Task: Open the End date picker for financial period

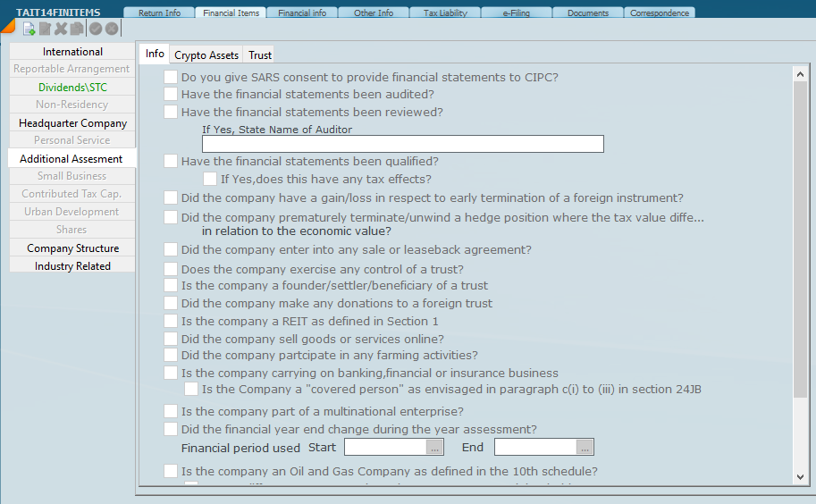Action: click(x=585, y=448)
